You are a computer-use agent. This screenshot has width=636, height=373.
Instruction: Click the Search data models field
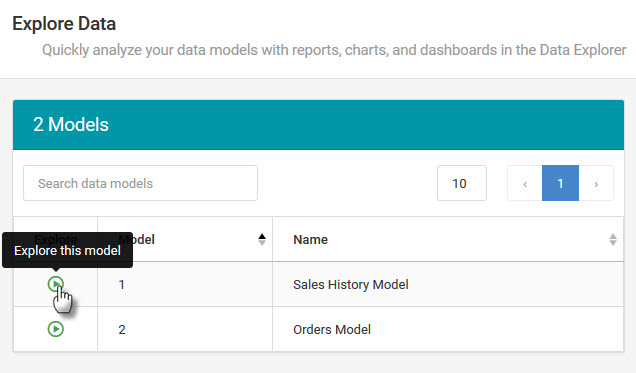click(140, 183)
